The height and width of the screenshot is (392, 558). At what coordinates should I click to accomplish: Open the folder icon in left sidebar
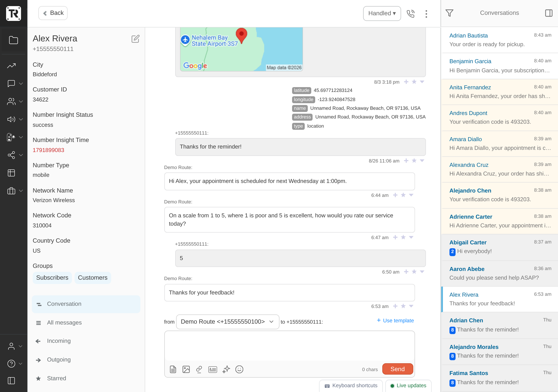[x=13, y=40]
